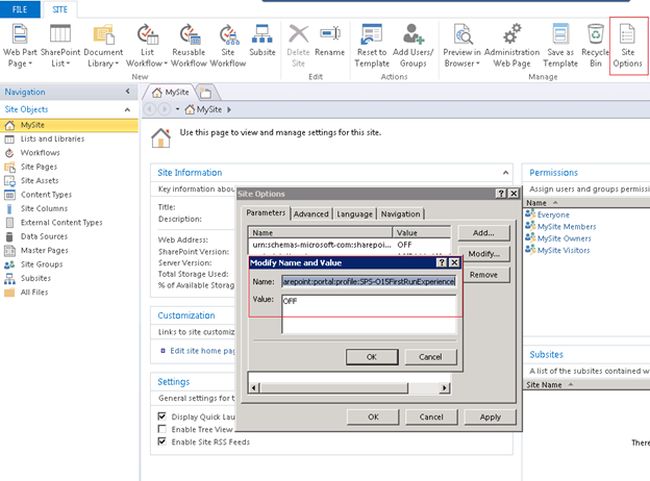Click OK in Modify Name and Value
The width and height of the screenshot is (650, 481).
tap(370, 357)
